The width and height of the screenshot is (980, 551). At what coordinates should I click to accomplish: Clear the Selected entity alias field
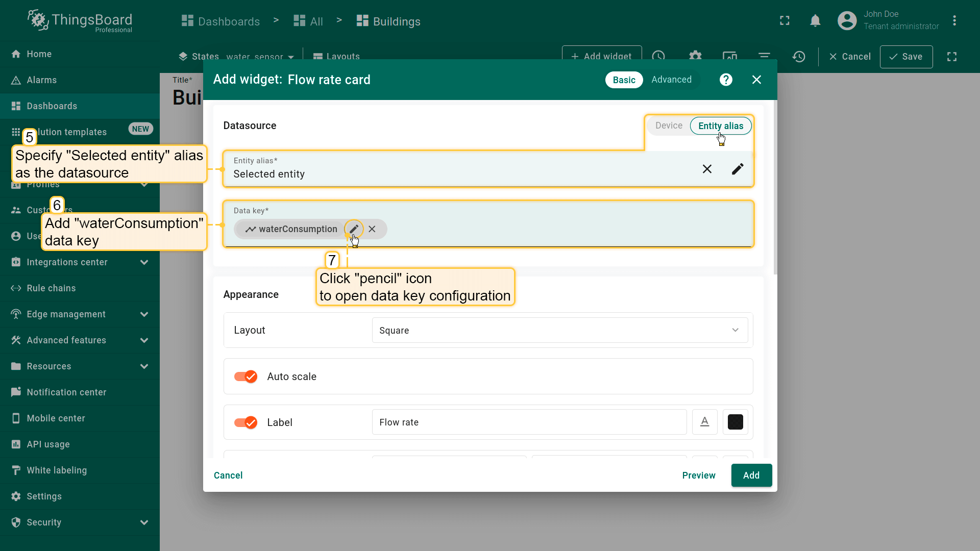[x=707, y=169]
